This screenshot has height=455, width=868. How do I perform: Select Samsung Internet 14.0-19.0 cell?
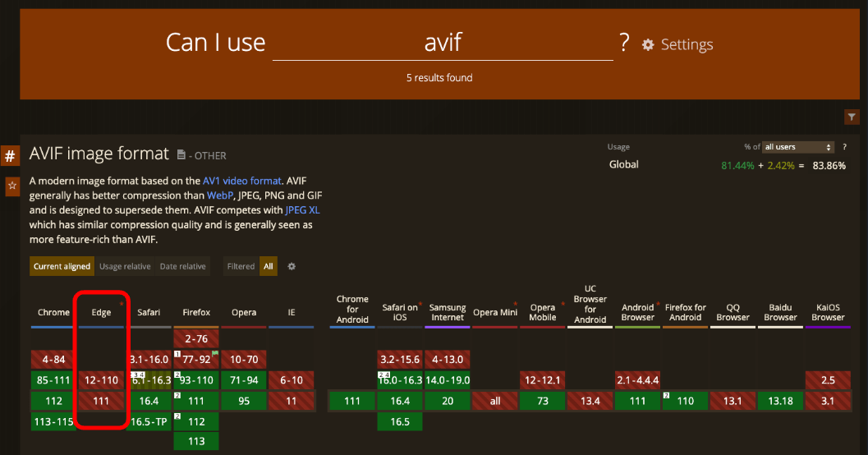tap(448, 380)
